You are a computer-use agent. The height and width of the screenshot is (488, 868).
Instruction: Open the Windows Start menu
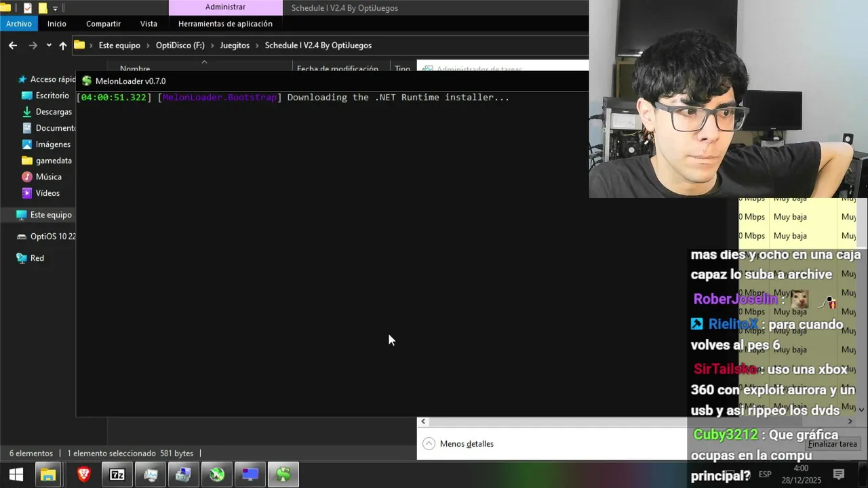point(16,474)
